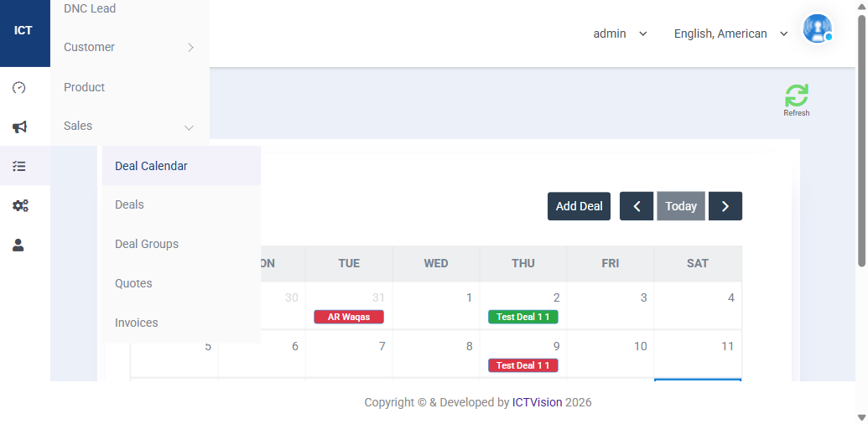Open the red Test Deal 1 1 event
Viewport: 868px width, 424px height.
pos(523,365)
